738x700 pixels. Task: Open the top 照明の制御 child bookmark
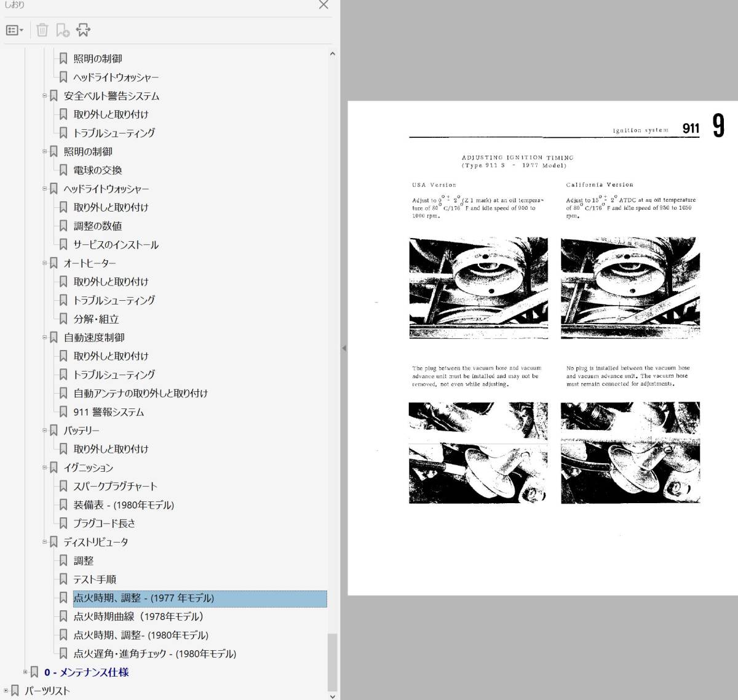(x=98, y=58)
